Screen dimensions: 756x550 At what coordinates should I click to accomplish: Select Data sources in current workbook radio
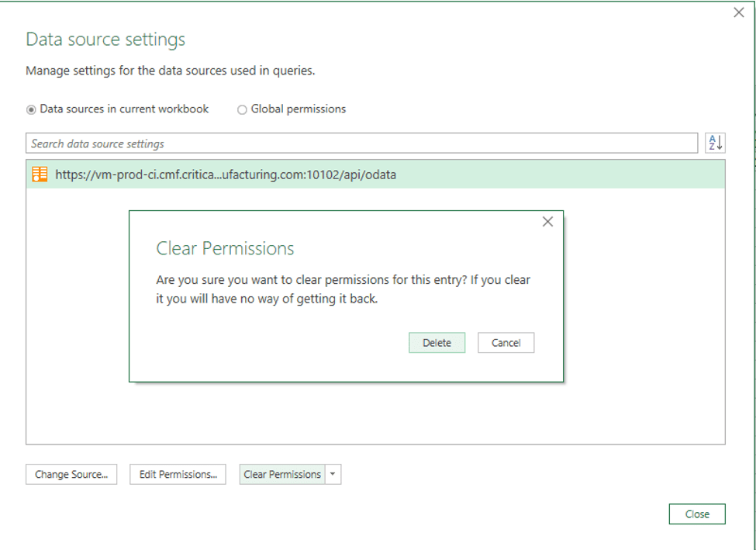point(31,109)
